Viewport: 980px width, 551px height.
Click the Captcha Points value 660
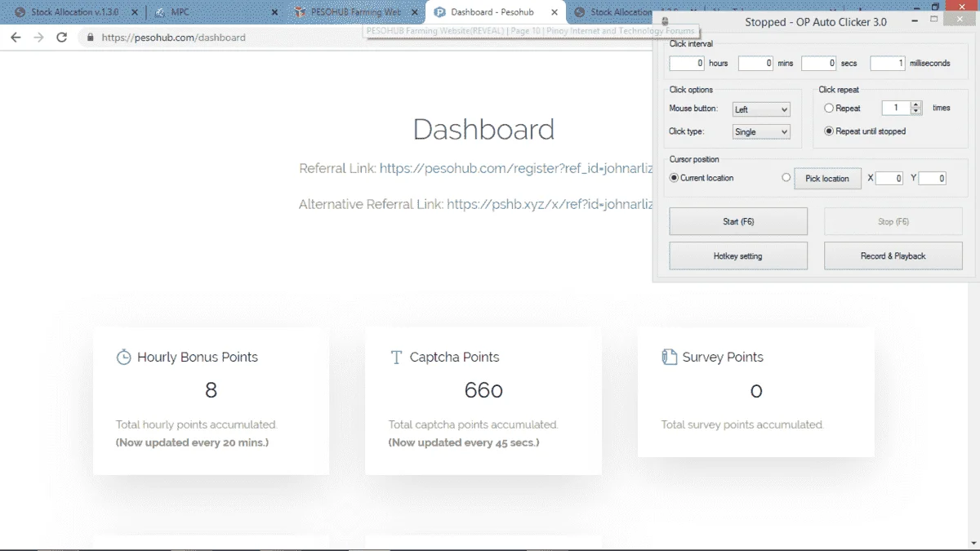[483, 390]
